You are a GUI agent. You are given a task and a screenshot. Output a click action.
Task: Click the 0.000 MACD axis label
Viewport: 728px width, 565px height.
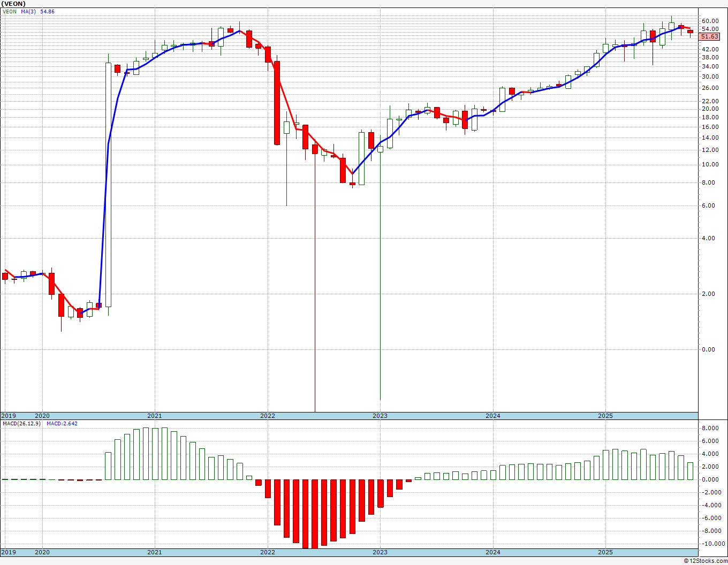click(x=710, y=479)
